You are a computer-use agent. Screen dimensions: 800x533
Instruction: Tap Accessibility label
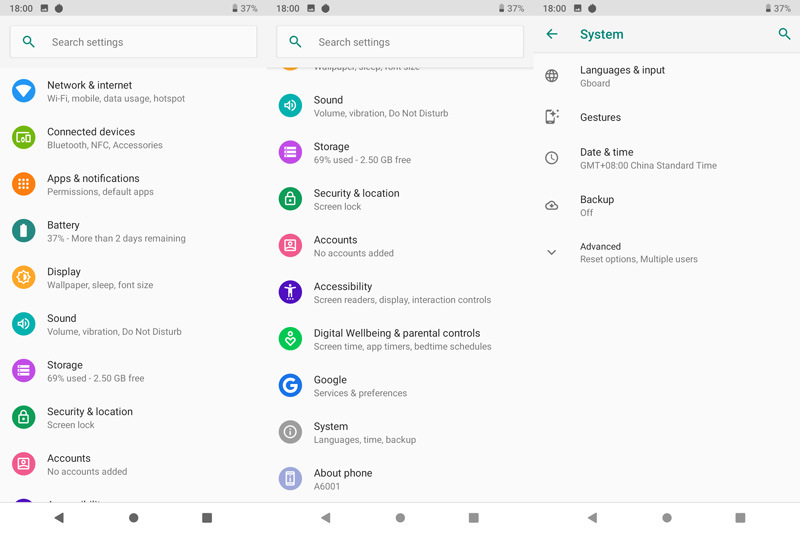[343, 287]
